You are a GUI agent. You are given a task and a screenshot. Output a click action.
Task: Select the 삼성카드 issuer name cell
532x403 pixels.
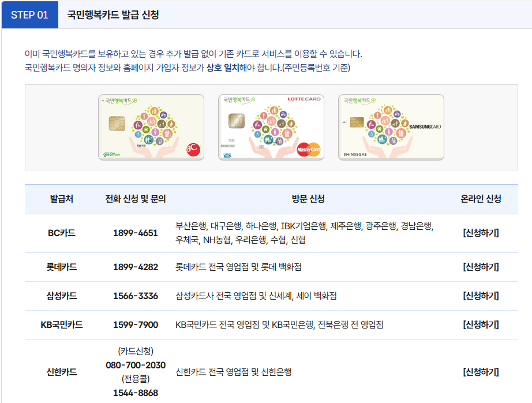click(x=61, y=296)
